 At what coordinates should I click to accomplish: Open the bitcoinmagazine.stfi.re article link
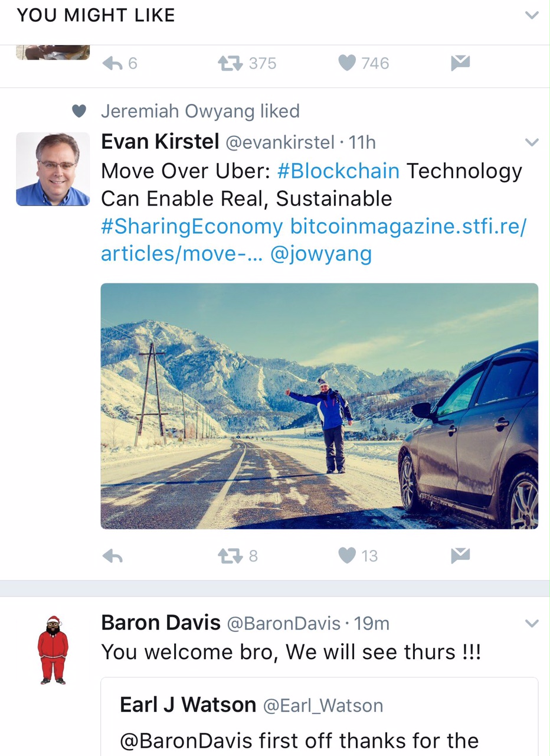pyautogui.click(x=407, y=227)
